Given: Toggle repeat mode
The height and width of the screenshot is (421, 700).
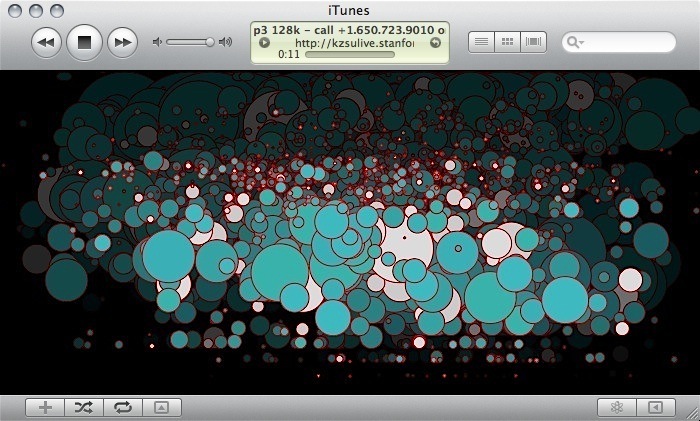Looking at the screenshot, I should tap(123, 407).
